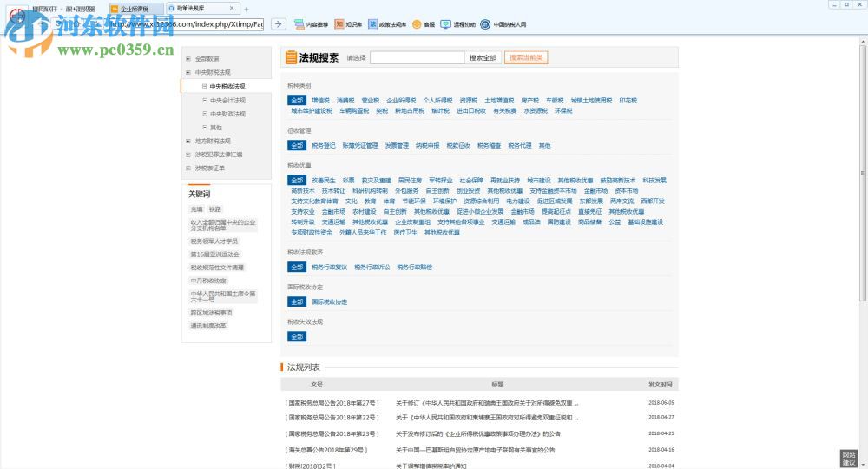Screen dimensions: 868x469
Task: Click keyword 税务领军人才学员
Action: pyautogui.click(x=214, y=241)
